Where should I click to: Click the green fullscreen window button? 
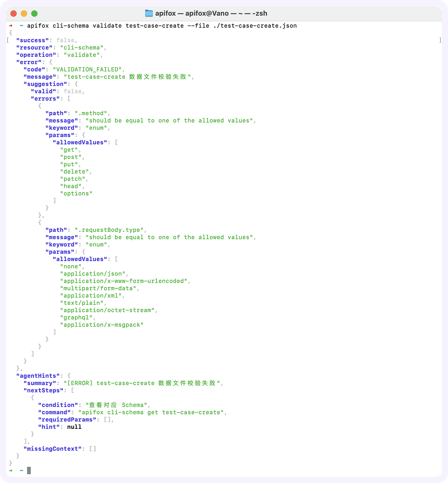click(x=34, y=14)
